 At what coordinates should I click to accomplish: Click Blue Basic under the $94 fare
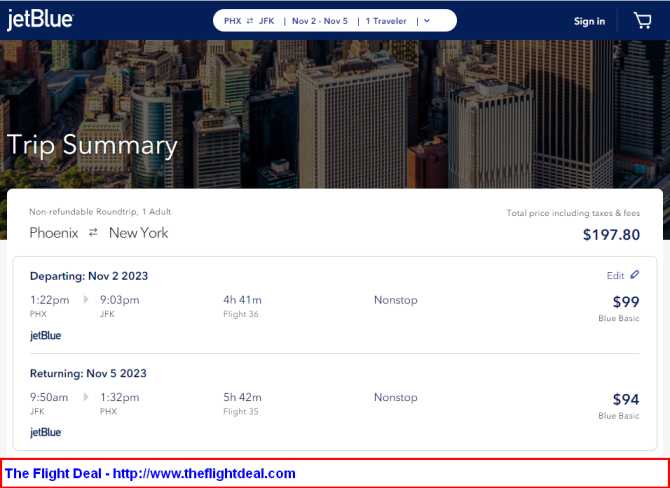[x=619, y=416]
